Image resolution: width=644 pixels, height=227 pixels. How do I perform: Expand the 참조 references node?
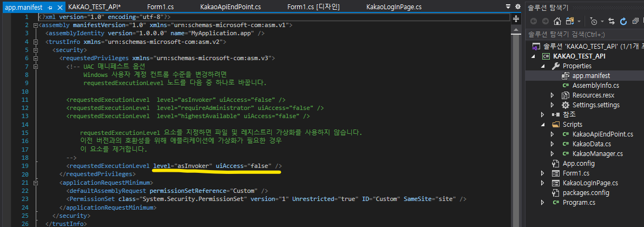tap(543, 114)
